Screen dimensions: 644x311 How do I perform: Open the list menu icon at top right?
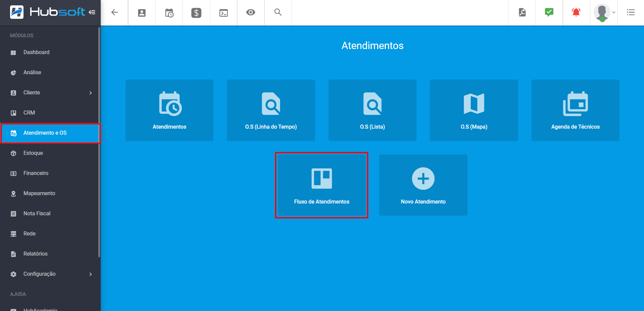coord(631,12)
